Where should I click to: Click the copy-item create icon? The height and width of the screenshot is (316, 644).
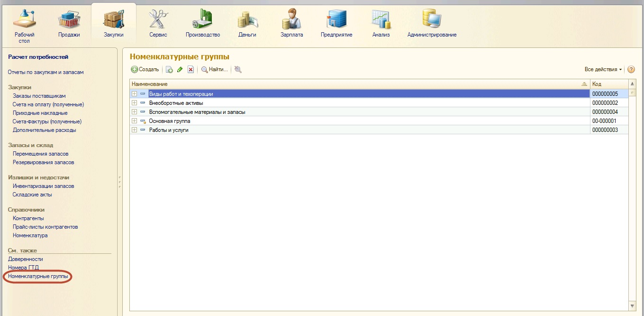[x=169, y=70]
